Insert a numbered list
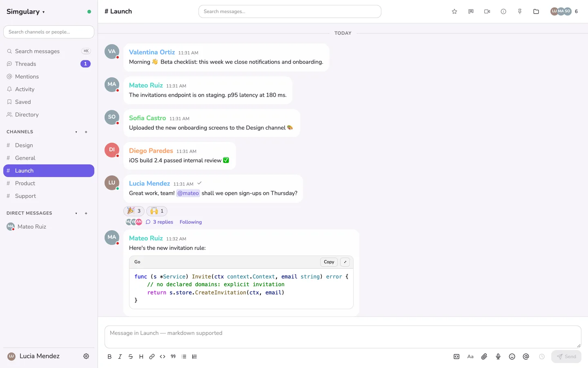The image size is (588, 368). [x=194, y=357]
